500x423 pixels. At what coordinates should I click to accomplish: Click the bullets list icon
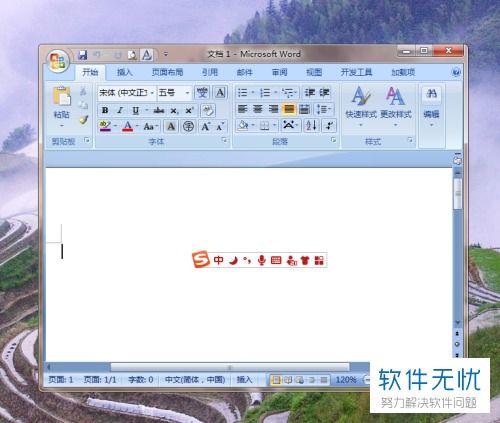pyautogui.click(x=243, y=92)
